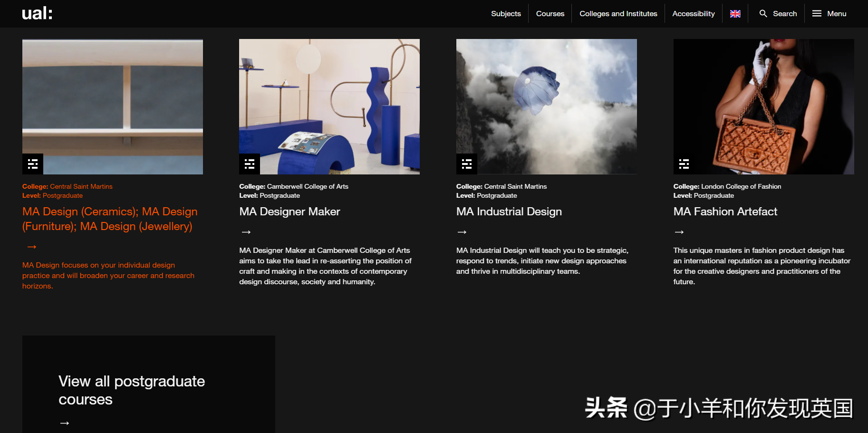868x433 pixels.
Task: Open the Subjects navigation item
Action: coord(506,14)
